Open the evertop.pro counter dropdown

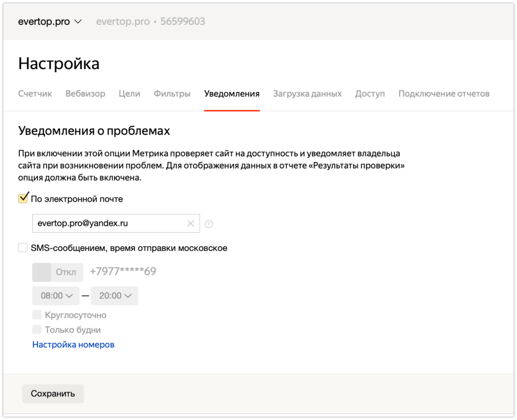[49, 22]
